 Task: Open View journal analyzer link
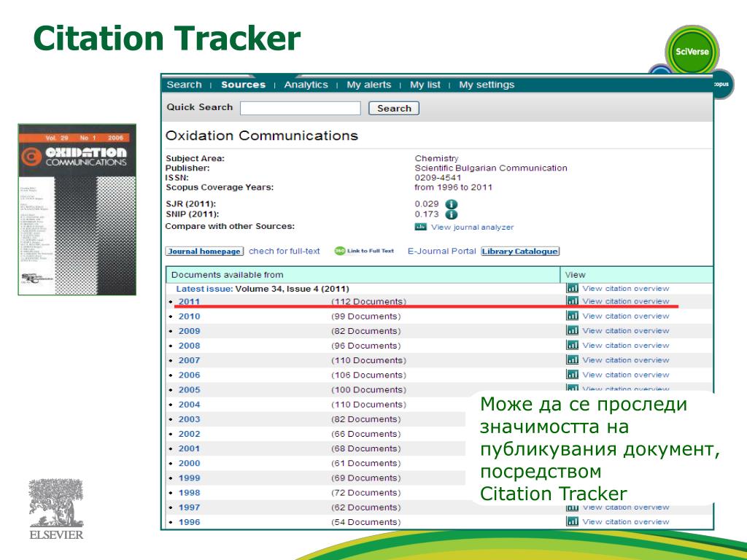coord(472,227)
